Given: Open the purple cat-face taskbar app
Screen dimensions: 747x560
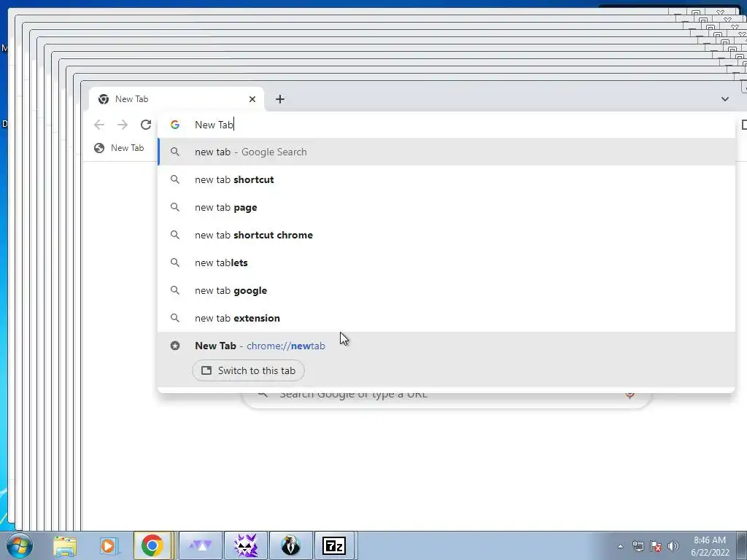Looking at the screenshot, I should pyautogui.click(x=246, y=545).
